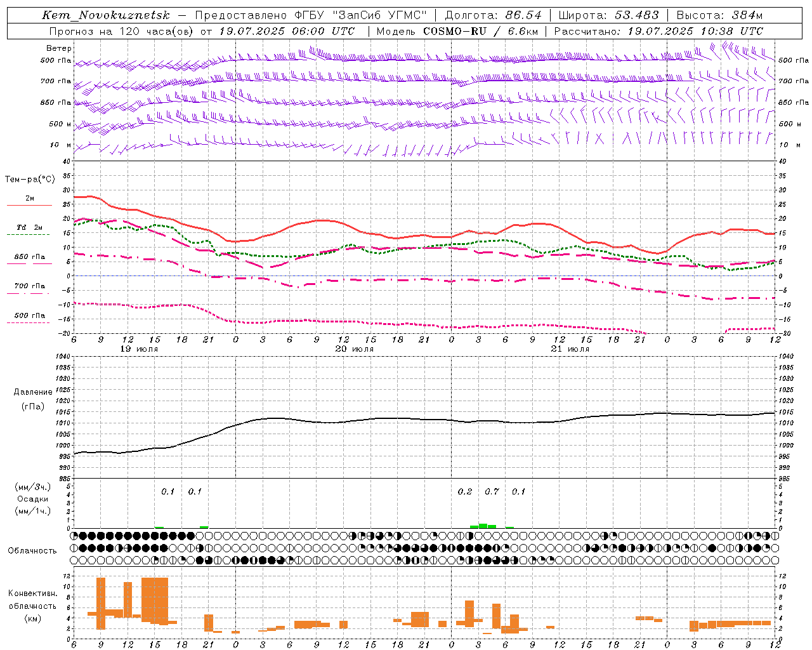Screen dimensions: 812x650
Task: Click the 'Облачность' cloud cover label
Action: (x=32, y=551)
